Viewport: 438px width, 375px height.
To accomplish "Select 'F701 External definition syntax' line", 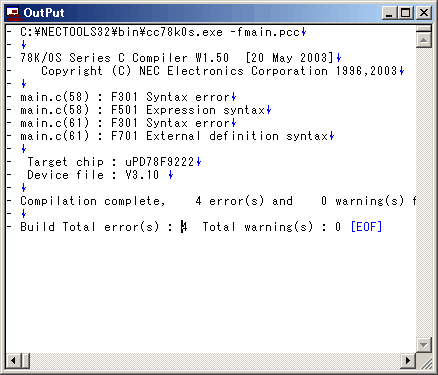I will point(219,136).
